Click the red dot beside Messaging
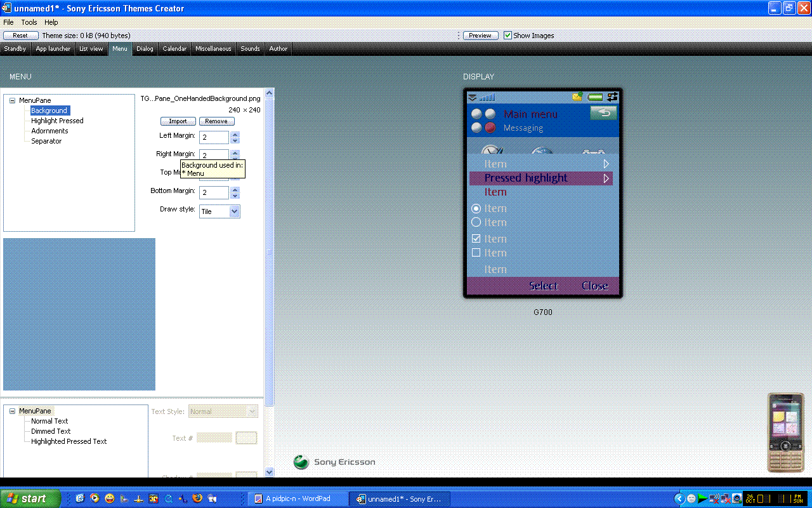812x508 pixels. (x=490, y=128)
